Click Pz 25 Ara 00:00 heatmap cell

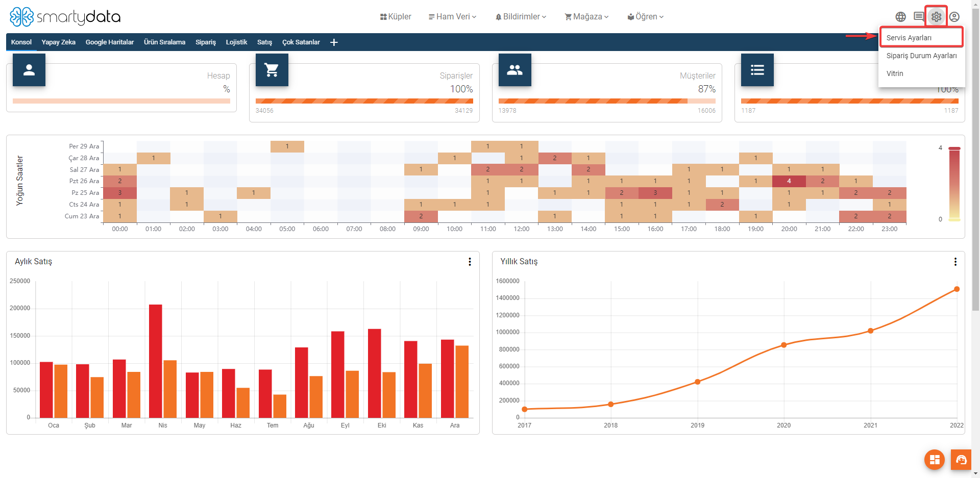pyautogui.click(x=120, y=193)
